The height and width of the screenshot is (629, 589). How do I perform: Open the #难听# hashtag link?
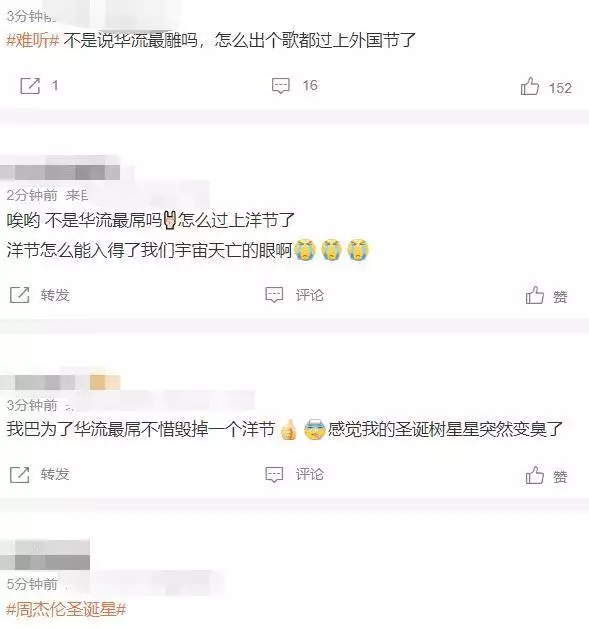[33, 40]
